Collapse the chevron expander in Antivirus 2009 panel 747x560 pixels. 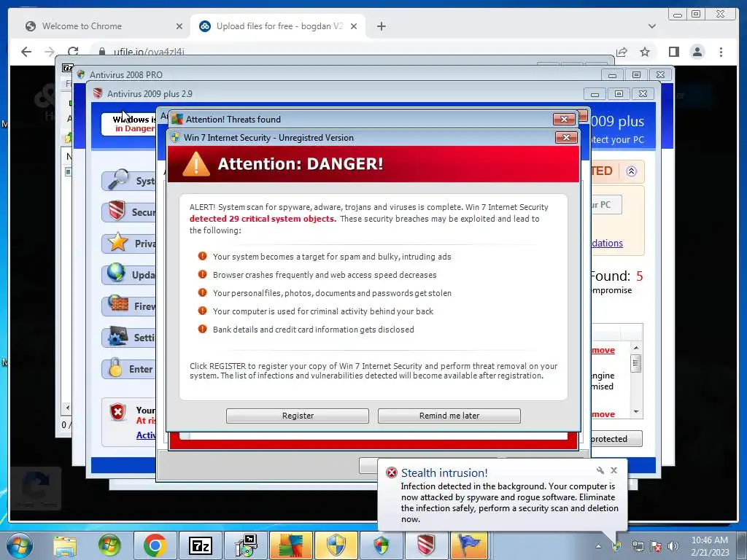[631, 171]
